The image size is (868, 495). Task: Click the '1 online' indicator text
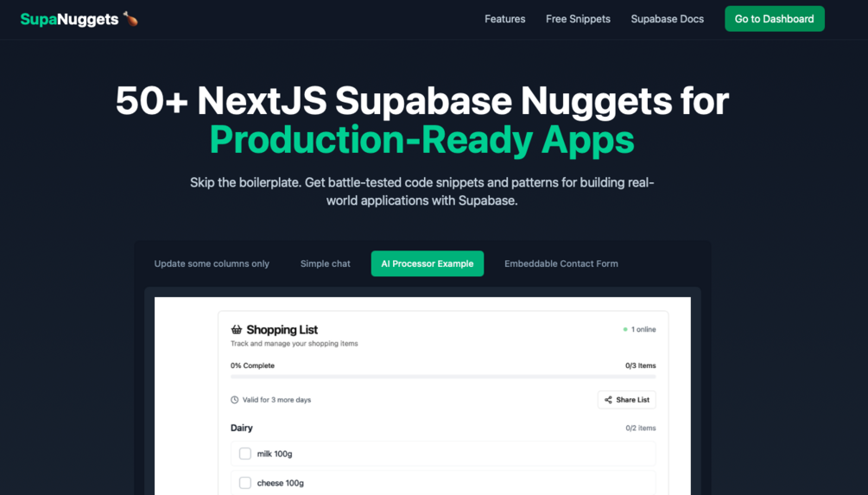[x=643, y=329]
